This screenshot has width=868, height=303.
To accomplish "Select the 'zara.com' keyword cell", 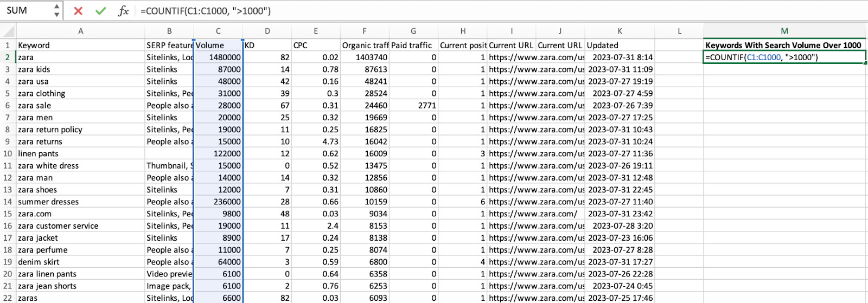I will pyautogui.click(x=80, y=214).
